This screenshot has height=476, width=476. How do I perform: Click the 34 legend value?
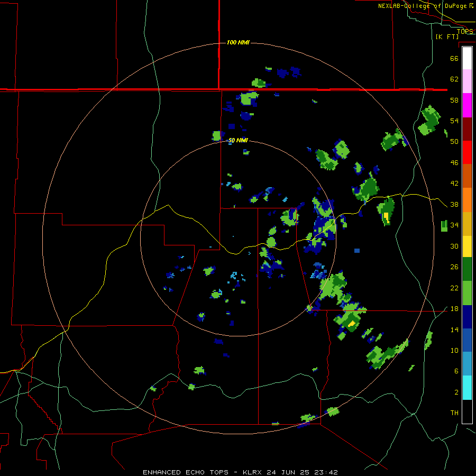tap(454, 225)
